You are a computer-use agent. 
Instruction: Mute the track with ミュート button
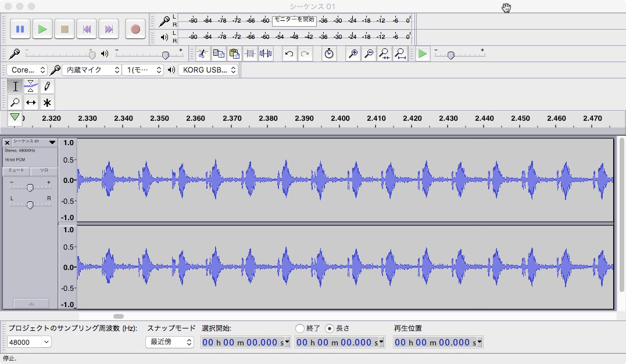[16, 170]
